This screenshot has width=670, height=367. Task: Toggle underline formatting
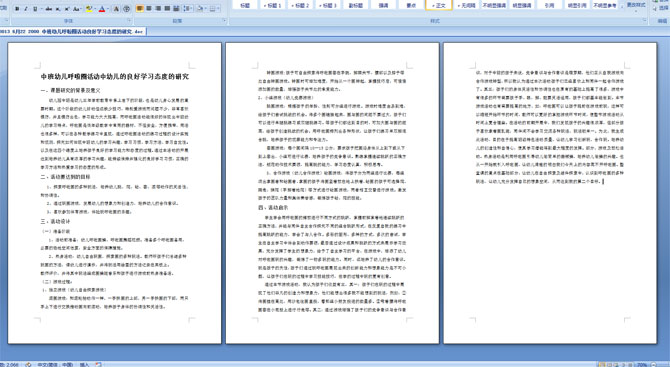pos(35,9)
